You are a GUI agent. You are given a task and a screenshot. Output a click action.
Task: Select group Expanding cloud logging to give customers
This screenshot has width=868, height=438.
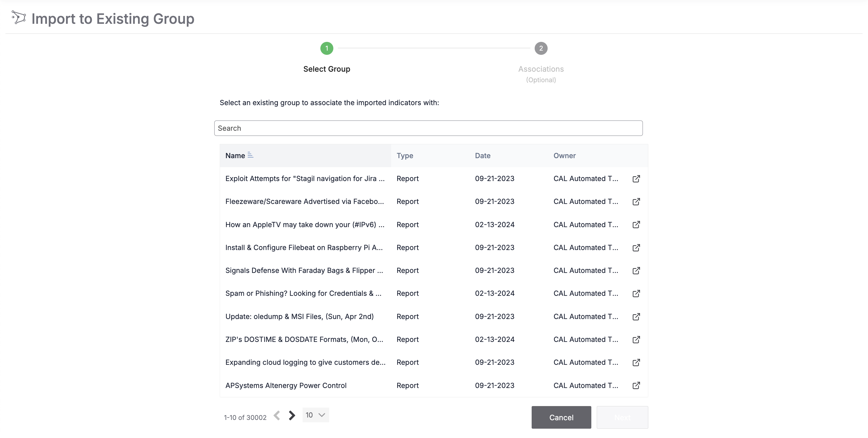point(305,363)
